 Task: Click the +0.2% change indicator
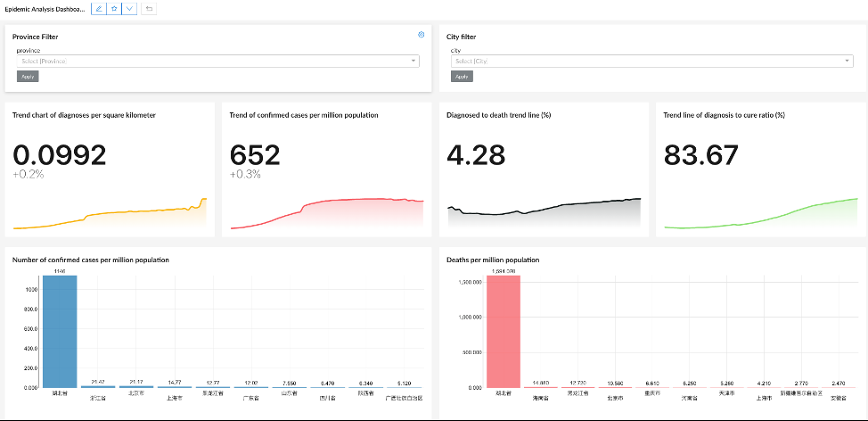point(28,174)
